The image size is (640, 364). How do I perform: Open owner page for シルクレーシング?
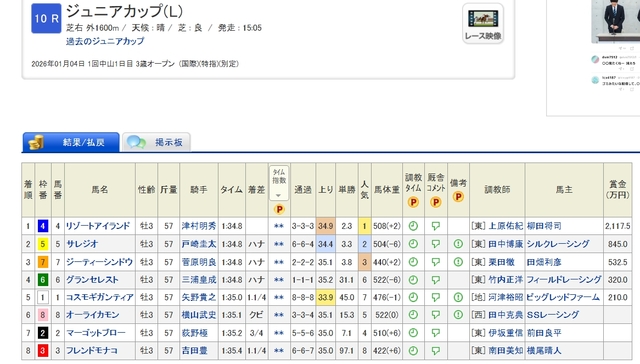558,244
